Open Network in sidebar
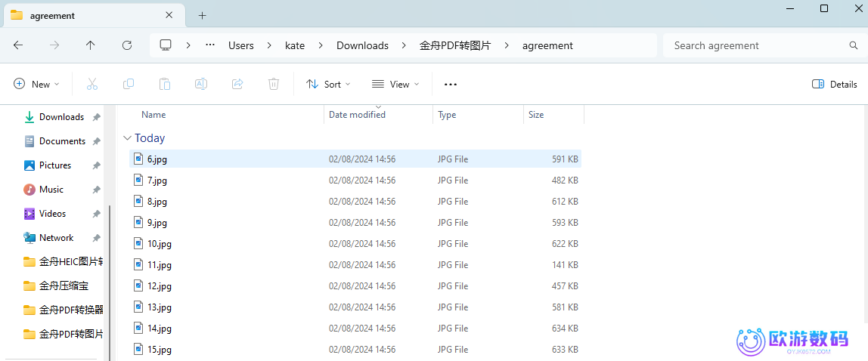 pyautogui.click(x=56, y=238)
